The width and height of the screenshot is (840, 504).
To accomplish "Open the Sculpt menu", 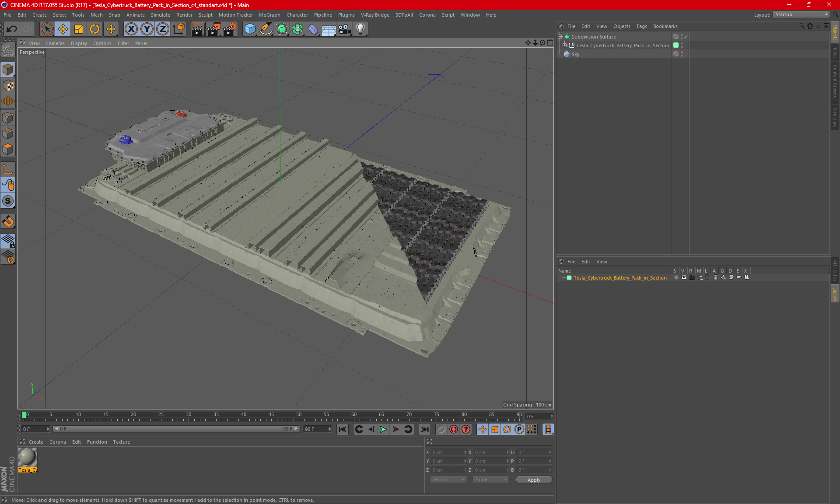I will pos(205,15).
